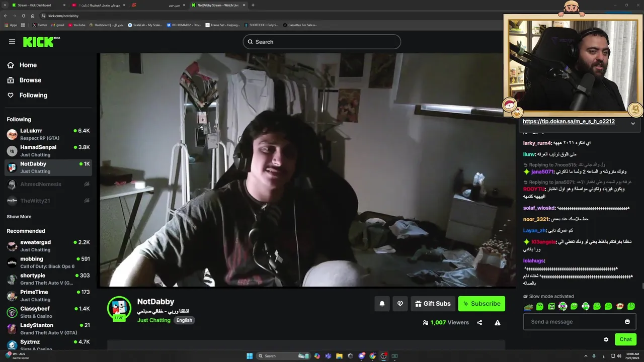
Task: Click the share stream icon
Action: [x=479, y=323]
